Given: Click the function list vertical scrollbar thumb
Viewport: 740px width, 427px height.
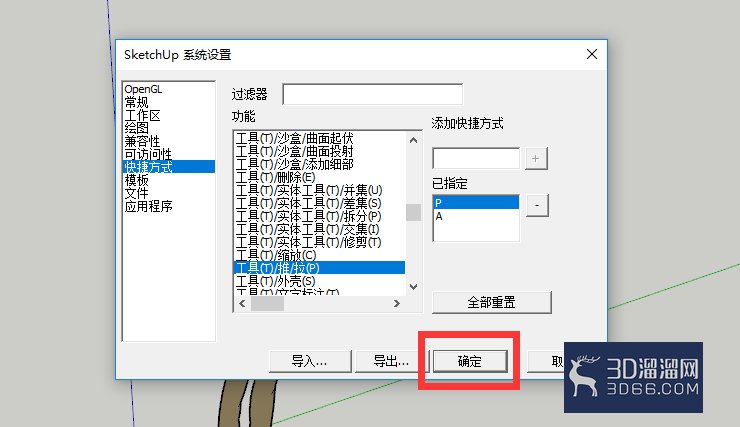Looking at the screenshot, I should pyautogui.click(x=413, y=212).
